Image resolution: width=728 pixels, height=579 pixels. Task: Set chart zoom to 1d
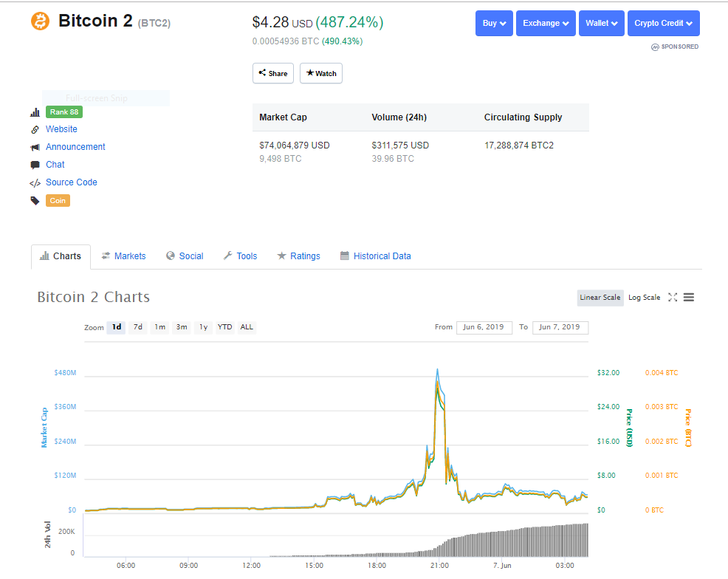click(116, 327)
